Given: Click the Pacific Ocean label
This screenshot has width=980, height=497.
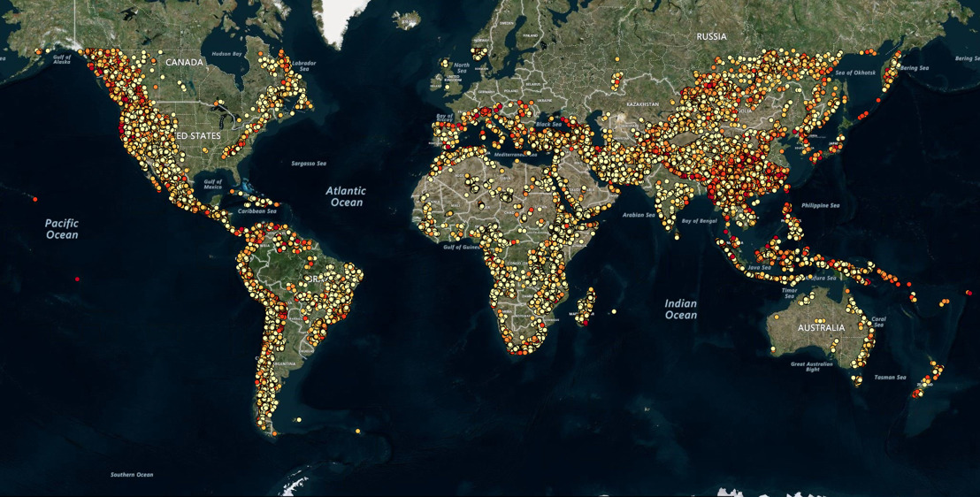Looking at the screenshot, I should [62, 229].
